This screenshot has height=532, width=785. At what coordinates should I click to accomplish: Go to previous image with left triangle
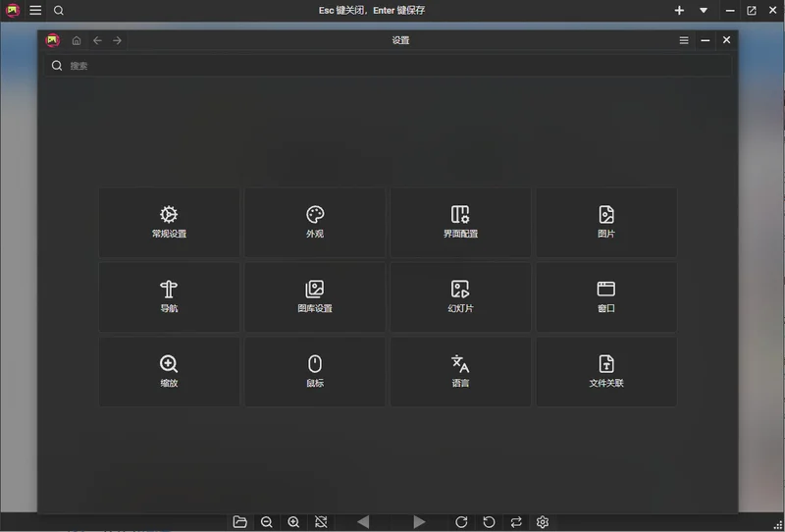[363, 522]
